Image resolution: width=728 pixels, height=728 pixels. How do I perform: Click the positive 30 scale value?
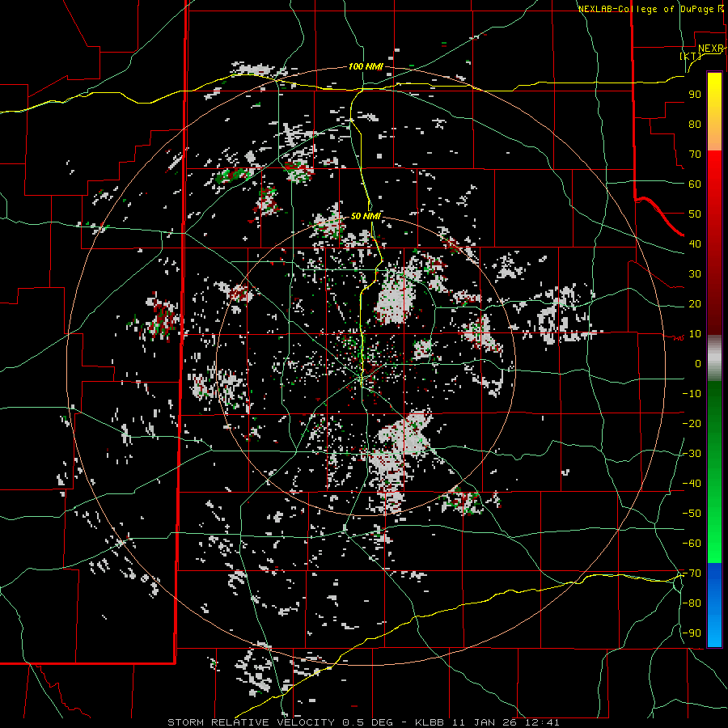click(695, 274)
